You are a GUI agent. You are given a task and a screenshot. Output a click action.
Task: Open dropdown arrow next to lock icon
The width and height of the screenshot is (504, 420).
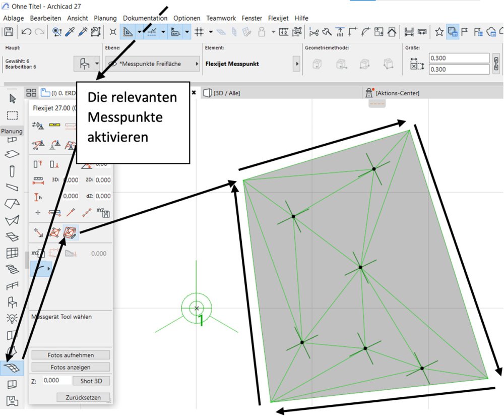(x=273, y=32)
